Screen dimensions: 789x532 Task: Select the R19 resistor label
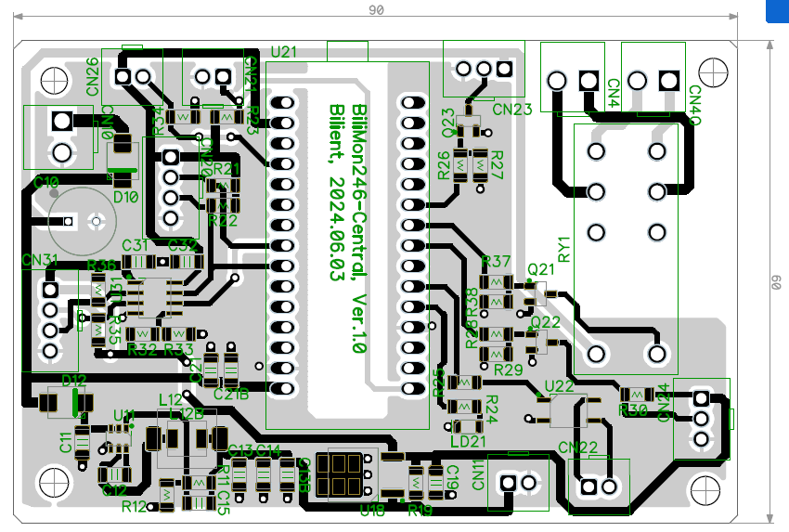click(420, 512)
